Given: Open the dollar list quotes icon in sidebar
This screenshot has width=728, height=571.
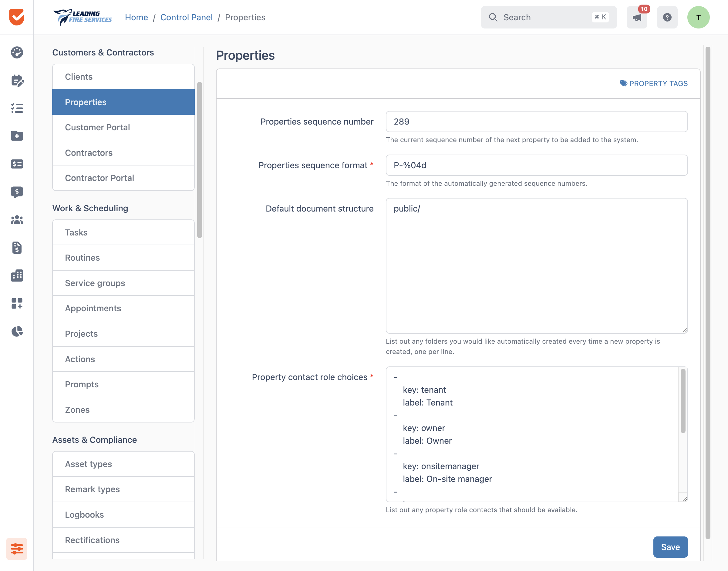Looking at the screenshot, I should point(17,164).
